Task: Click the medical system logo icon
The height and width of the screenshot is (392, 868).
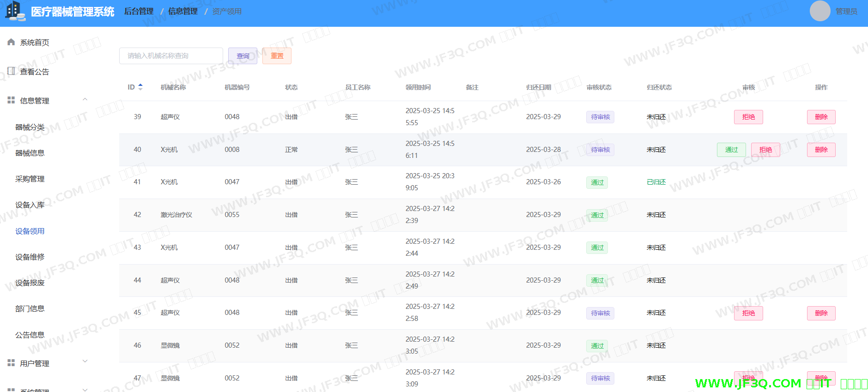Action: pyautogui.click(x=15, y=11)
